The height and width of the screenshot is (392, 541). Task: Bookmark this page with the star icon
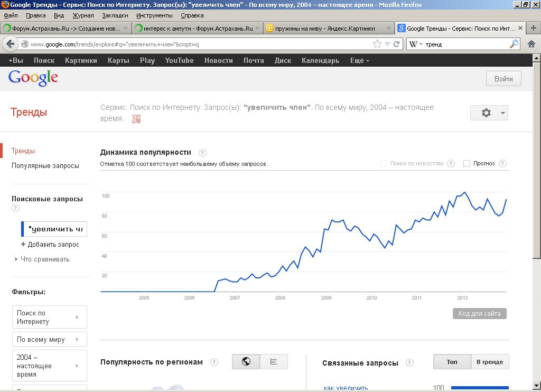tap(377, 44)
